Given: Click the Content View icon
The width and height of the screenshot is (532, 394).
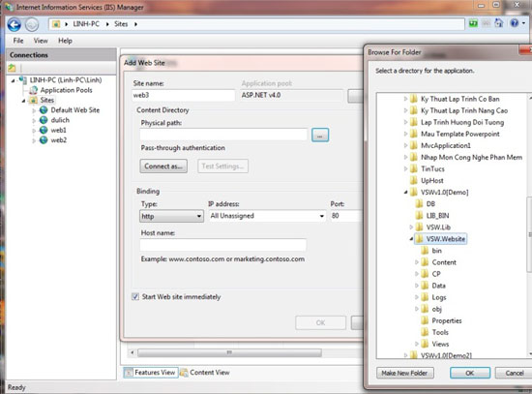Looking at the screenshot, I should click(x=184, y=373).
